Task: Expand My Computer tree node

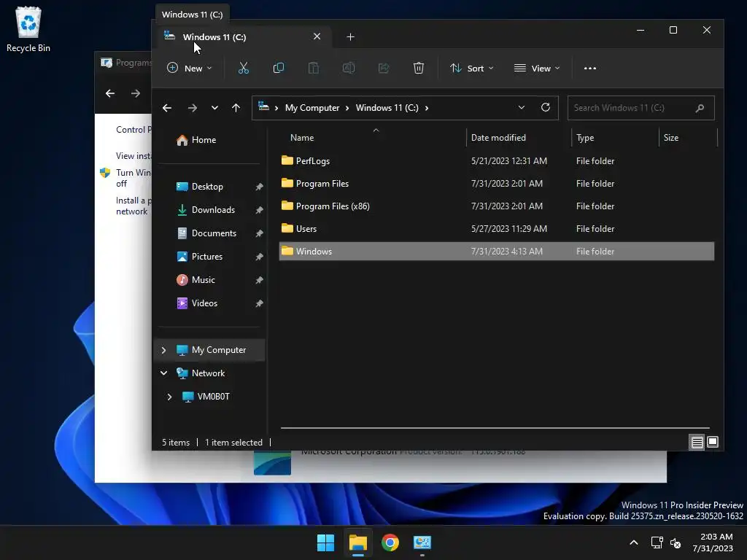Action: [x=163, y=350]
